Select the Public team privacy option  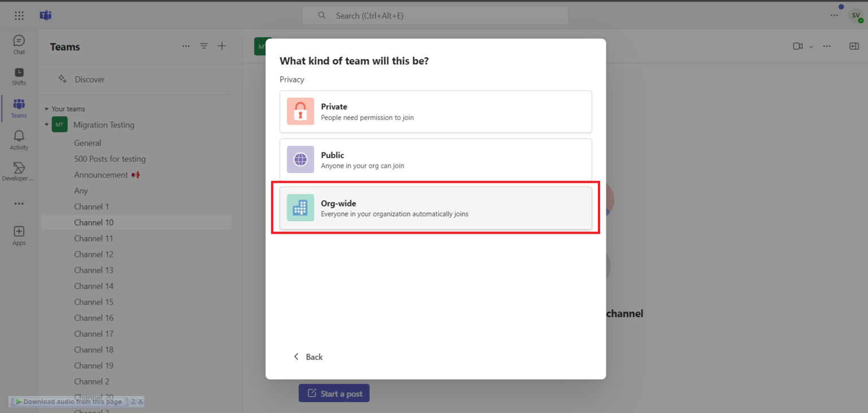coord(435,160)
